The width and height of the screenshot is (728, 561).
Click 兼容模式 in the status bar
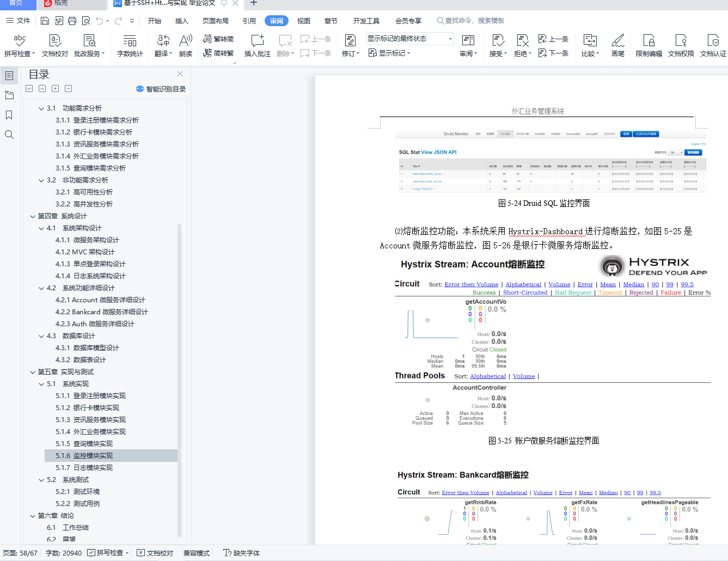(197, 553)
